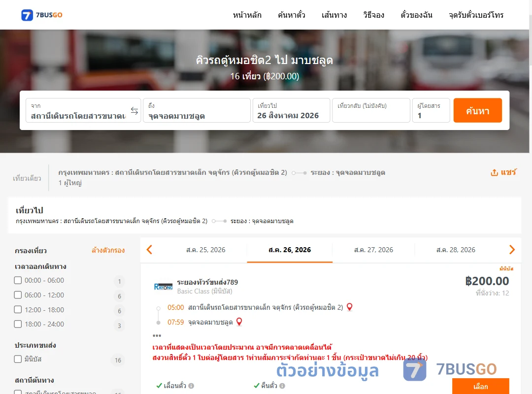
Task: Go to previous dates with left arrow
Action: (x=149, y=250)
